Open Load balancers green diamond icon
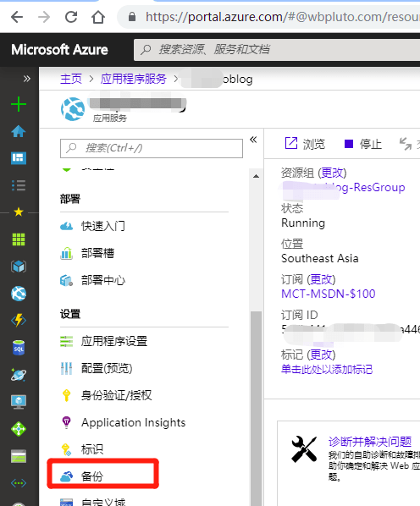Viewport: 420px width, 506px height. click(19, 429)
